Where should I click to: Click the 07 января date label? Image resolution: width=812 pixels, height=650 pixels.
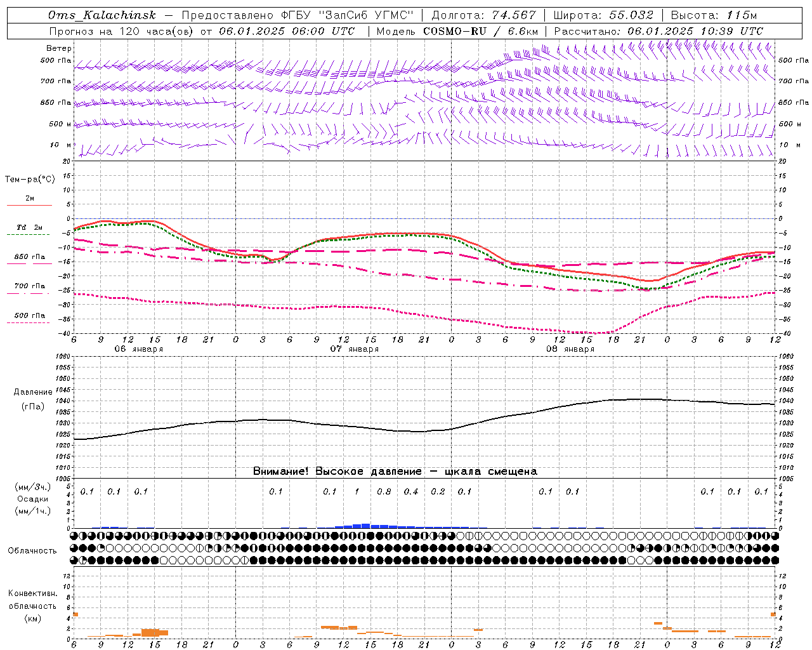(x=355, y=349)
